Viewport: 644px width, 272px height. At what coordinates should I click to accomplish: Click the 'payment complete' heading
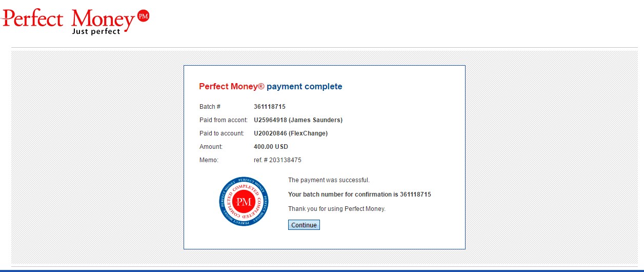271,87
